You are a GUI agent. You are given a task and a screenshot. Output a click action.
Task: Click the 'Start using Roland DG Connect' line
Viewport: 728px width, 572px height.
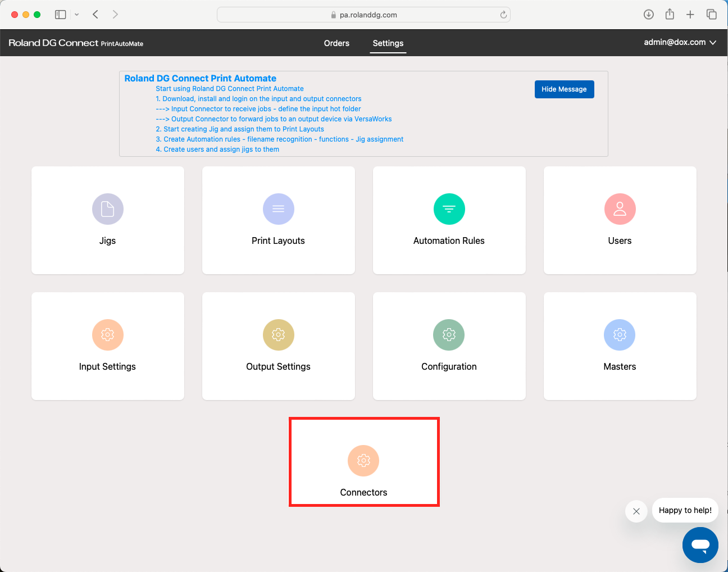coord(230,89)
